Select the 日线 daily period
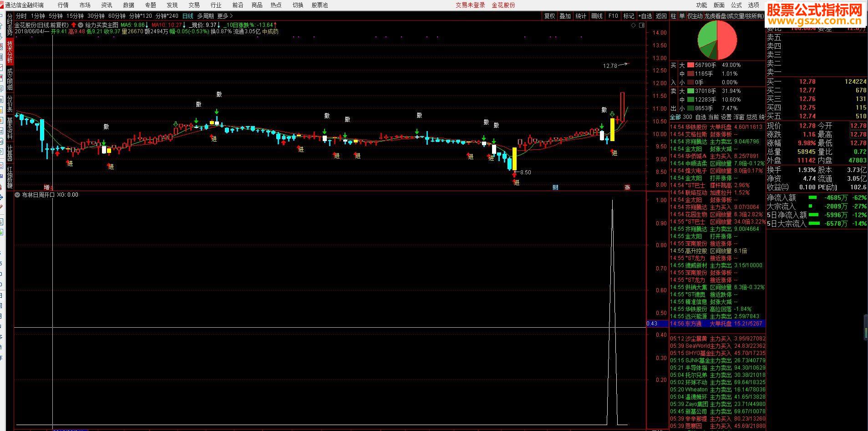Screen dimensions: 868x431 tap(188, 16)
